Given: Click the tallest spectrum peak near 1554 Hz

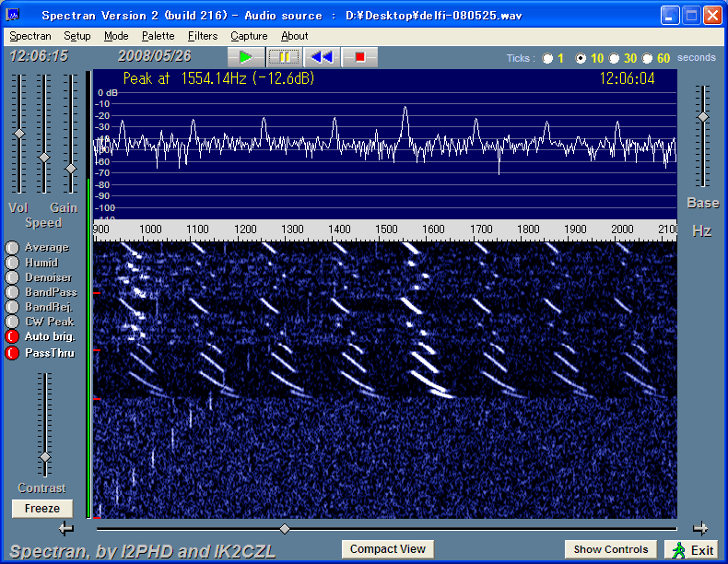Looking at the screenshot, I should [405, 109].
